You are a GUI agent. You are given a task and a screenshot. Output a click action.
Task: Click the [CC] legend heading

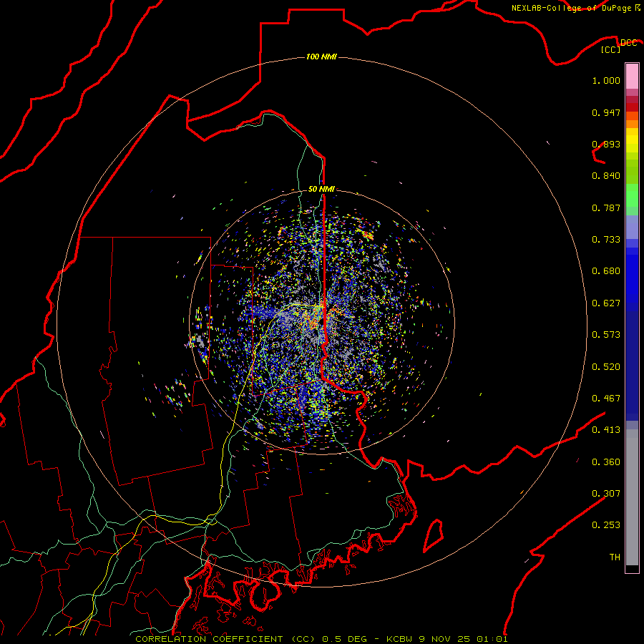[x=611, y=49]
